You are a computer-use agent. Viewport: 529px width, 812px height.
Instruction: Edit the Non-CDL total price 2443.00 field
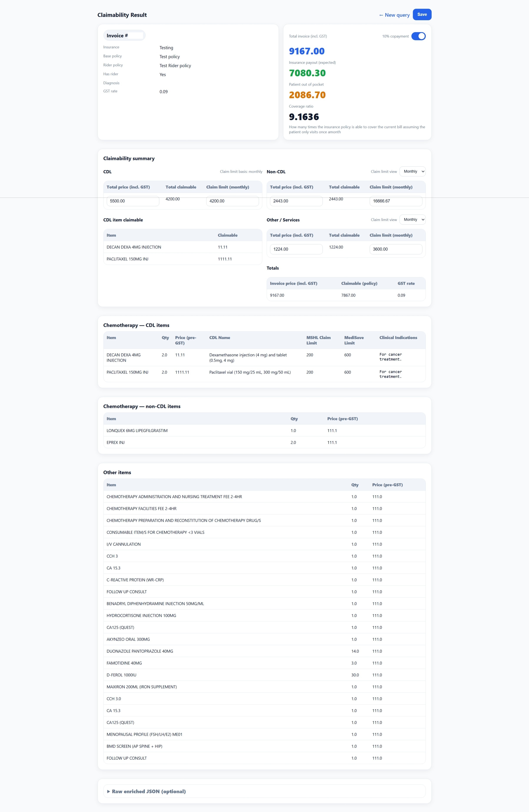tap(296, 201)
